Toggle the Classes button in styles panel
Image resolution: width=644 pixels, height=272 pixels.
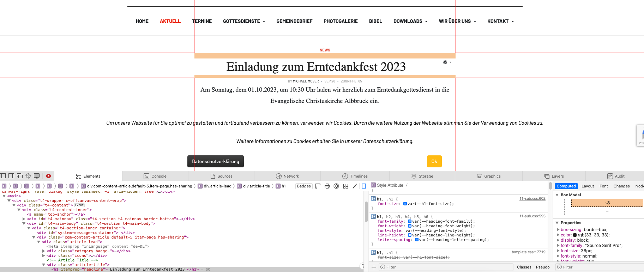click(x=524, y=267)
